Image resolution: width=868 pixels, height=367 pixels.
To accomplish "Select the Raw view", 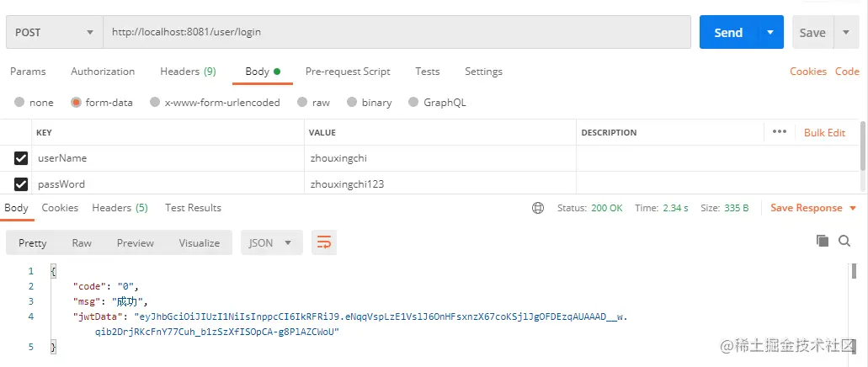I will [82, 243].
